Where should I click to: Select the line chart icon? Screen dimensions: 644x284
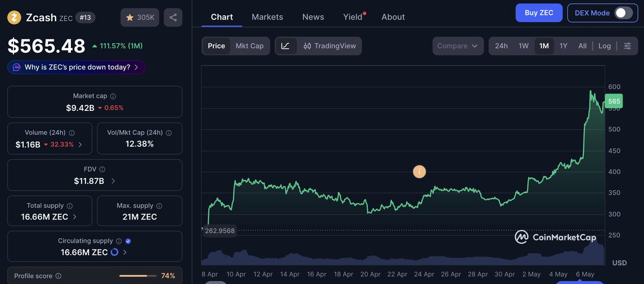pyautogui.click(x=285, y=46)
